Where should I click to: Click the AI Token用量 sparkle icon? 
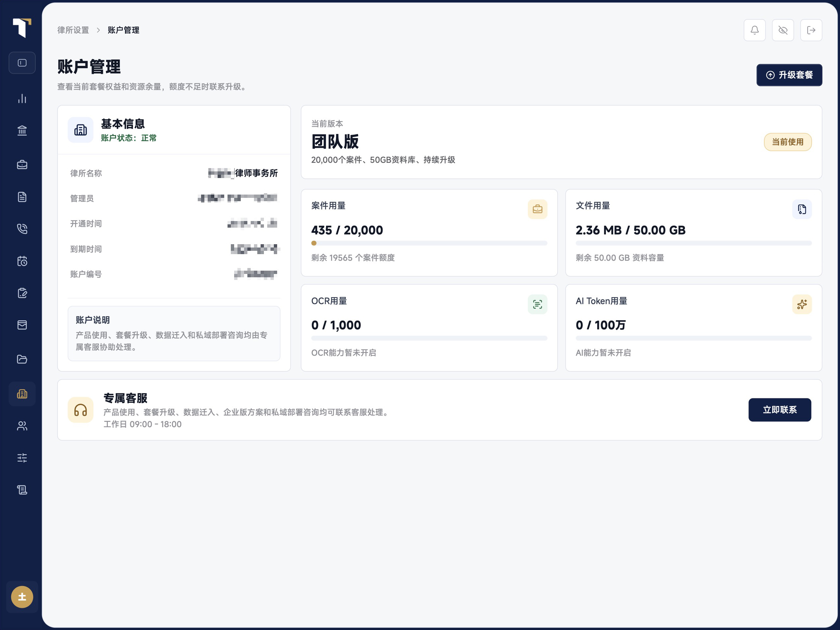tap(802, 304)
